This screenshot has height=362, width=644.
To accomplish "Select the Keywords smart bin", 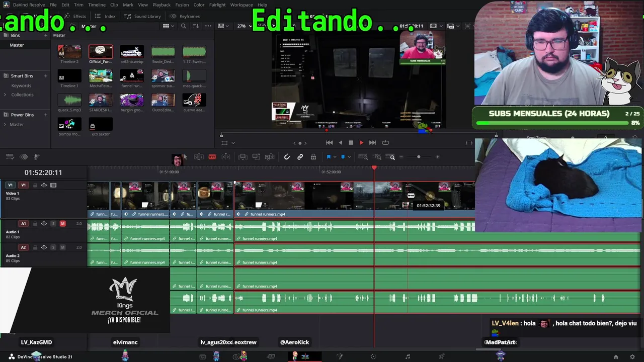I will 21,85.
